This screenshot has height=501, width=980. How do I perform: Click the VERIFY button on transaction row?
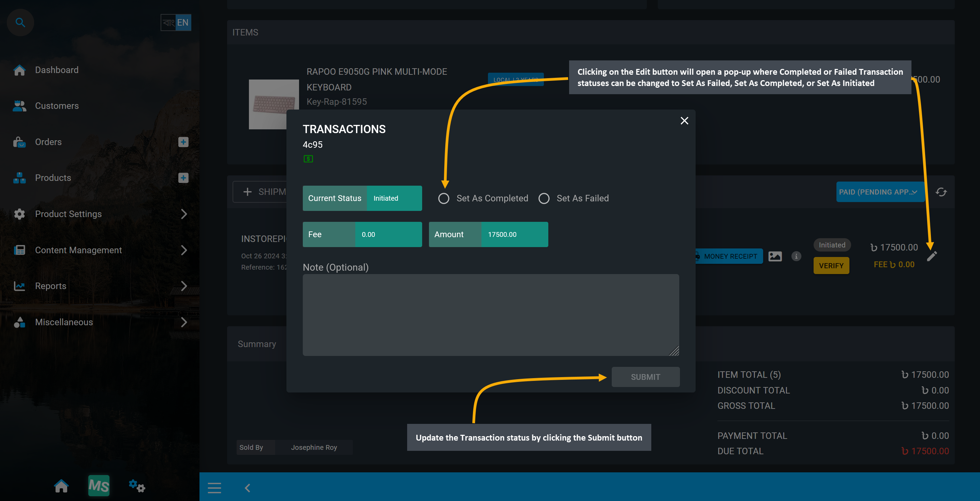click(x=831, y=265)
